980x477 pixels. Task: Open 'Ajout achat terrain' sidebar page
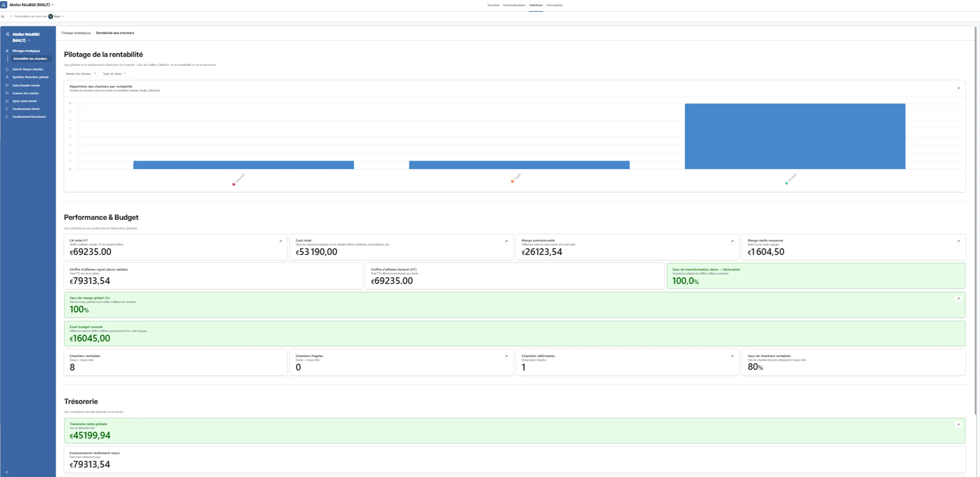pyautogui.click(x=25, y=101)
